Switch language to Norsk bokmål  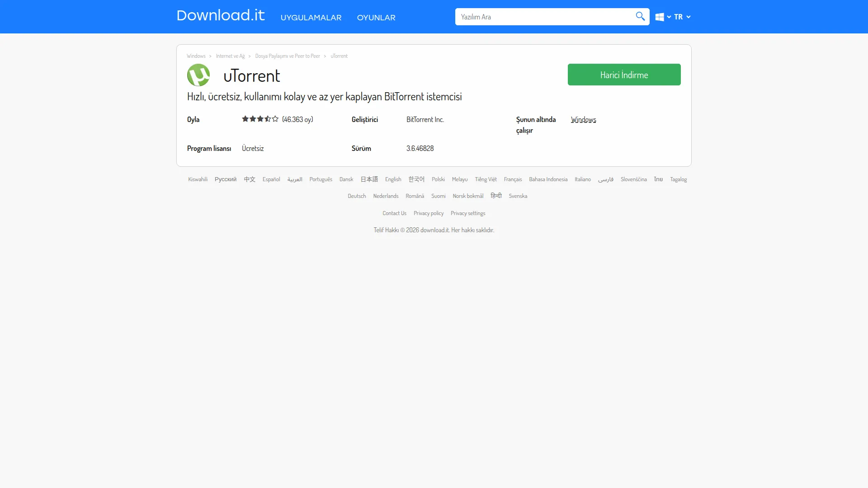click(x=468, y=196)
